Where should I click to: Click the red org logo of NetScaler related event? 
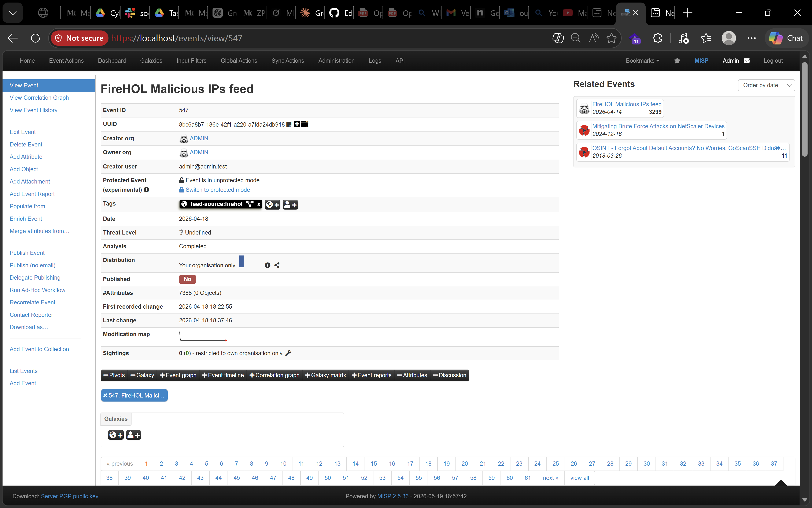[x=584, y=130]
